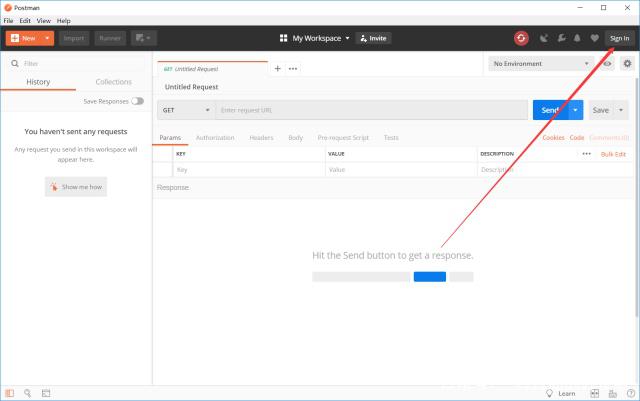Click the Sign In button
This screenshot has height=401, width=640.
(619, 38)
